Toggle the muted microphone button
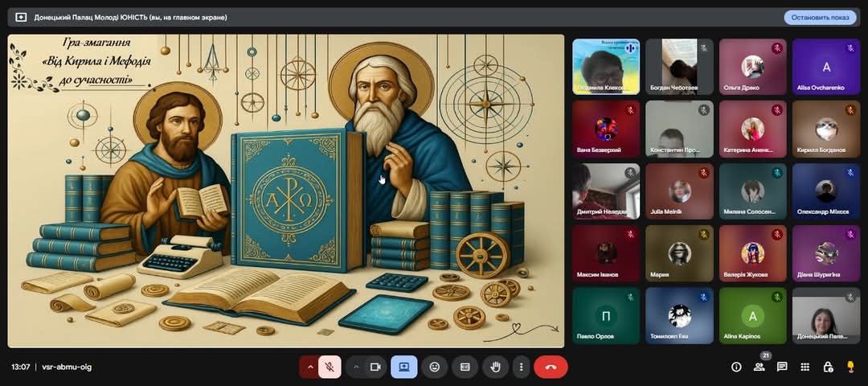The image size is (868, 386). [330, 367]
